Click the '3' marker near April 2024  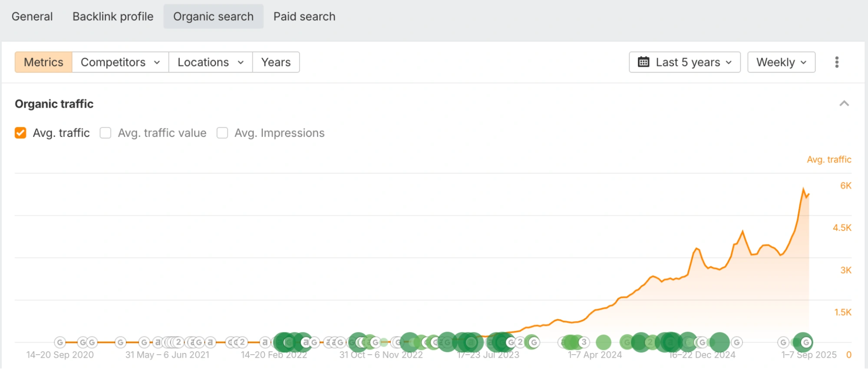pos(584,342)
